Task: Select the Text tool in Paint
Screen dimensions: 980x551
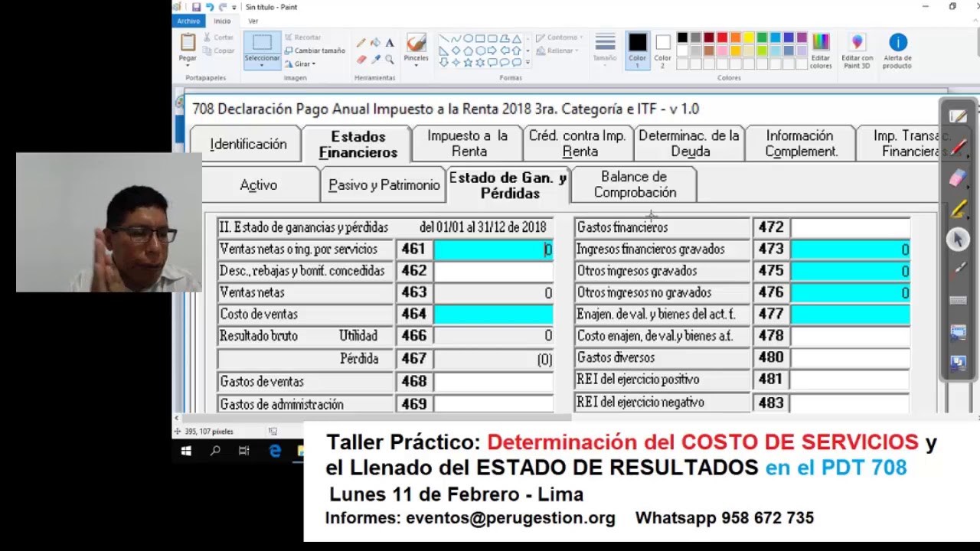Action: [x=390, y=44]
